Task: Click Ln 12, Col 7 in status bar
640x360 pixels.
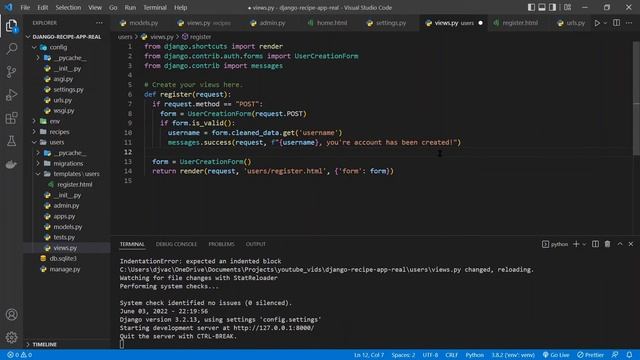Action: pyautogui.click(x=369, y=355)
